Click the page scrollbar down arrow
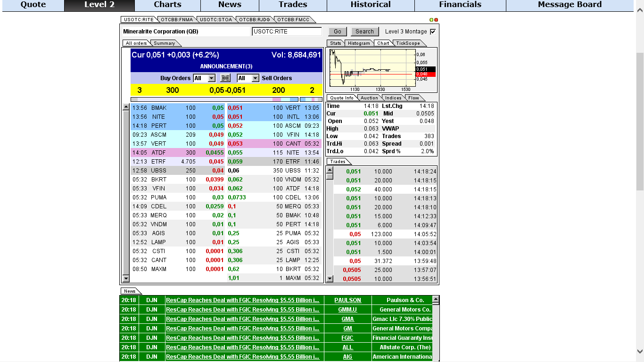Image resolution: width=644 pixels, height=362 pixels. tap(640, 351)
